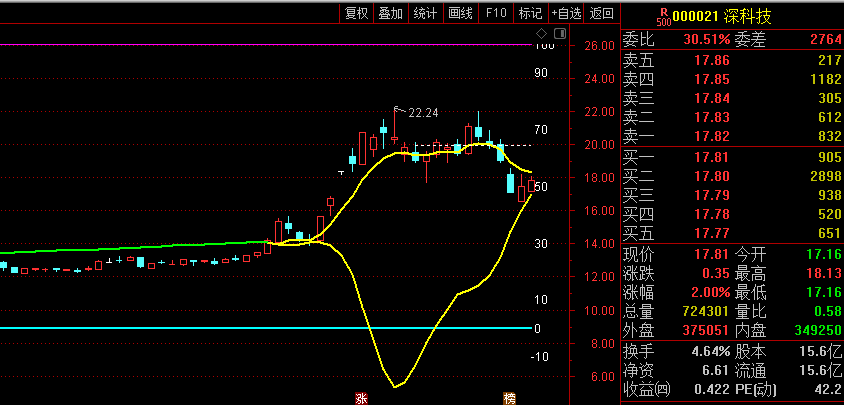Click the 卖二 price 17.83
Image resolution: width=844 pixels, height=405 pixels.
point(712,117)
